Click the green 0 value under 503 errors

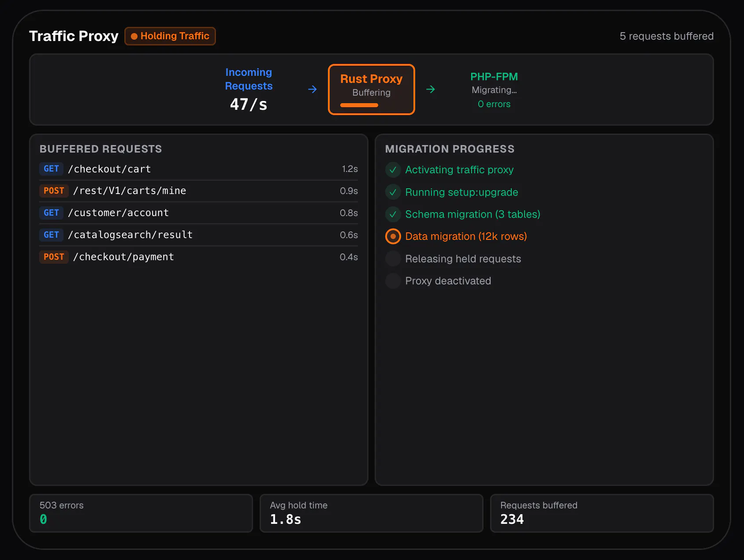coord(43,519)
